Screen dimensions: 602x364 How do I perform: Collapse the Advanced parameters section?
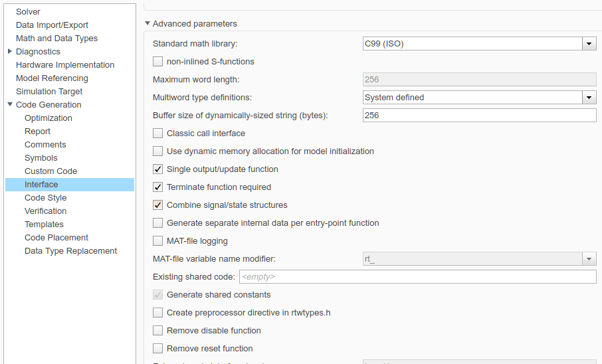tap(148, 23)
